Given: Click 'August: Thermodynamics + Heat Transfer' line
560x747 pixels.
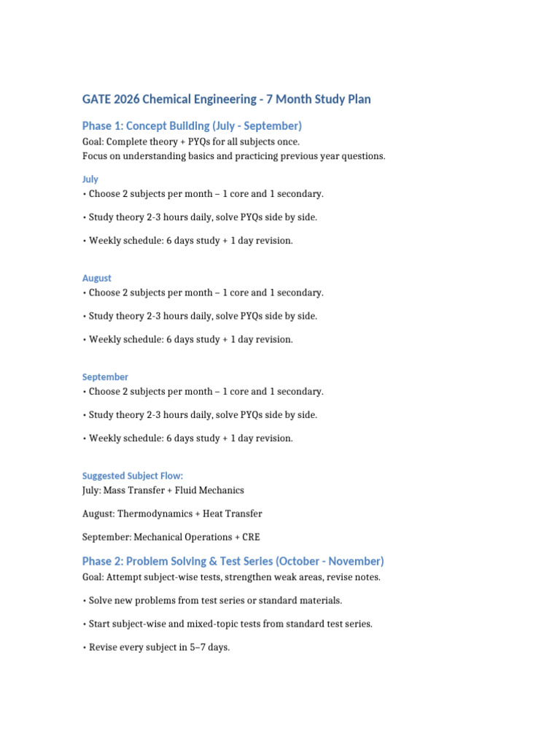Looking at the screenshot, I should (x=172, y=514).
